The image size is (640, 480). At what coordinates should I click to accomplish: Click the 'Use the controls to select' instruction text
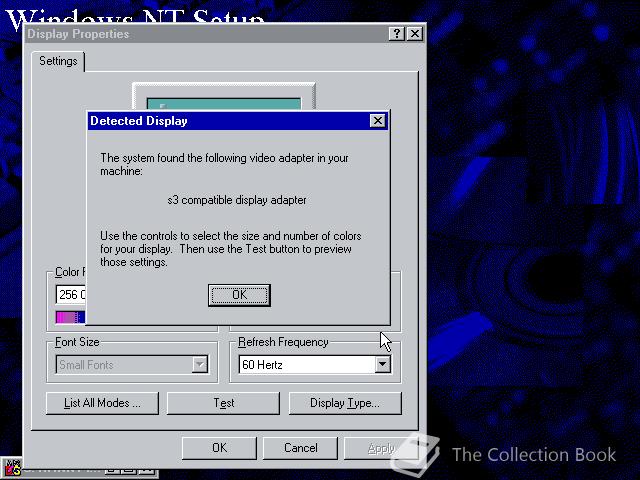tap(231, 249)
